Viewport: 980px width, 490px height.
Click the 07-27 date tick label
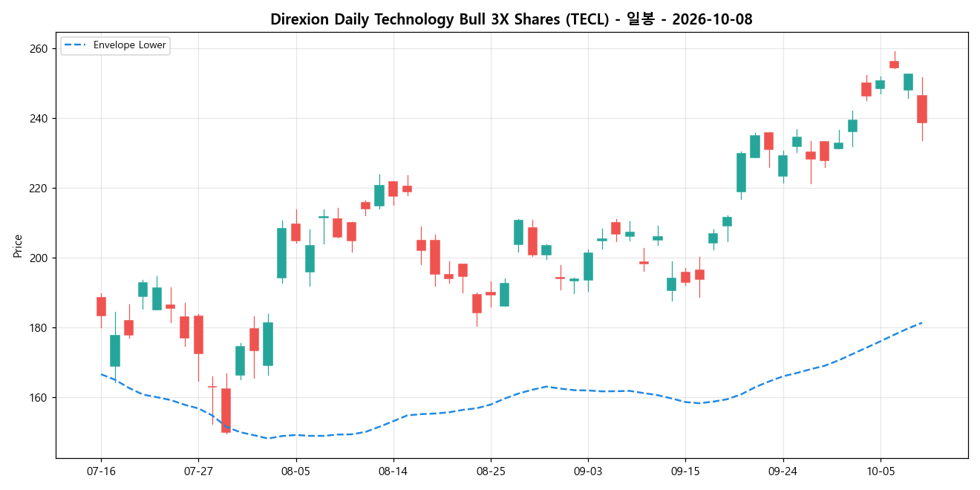(x=198, y=471)
